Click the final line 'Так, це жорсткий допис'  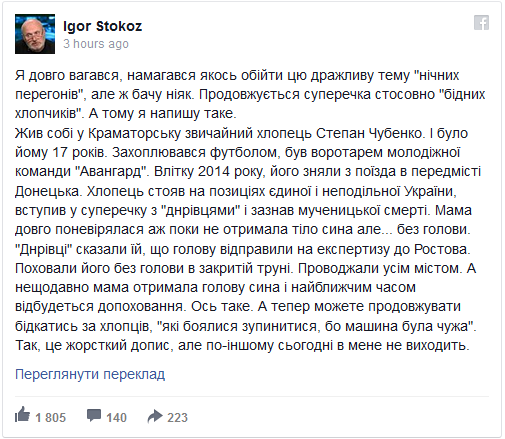pyautogui.click(x=242, y=345)
